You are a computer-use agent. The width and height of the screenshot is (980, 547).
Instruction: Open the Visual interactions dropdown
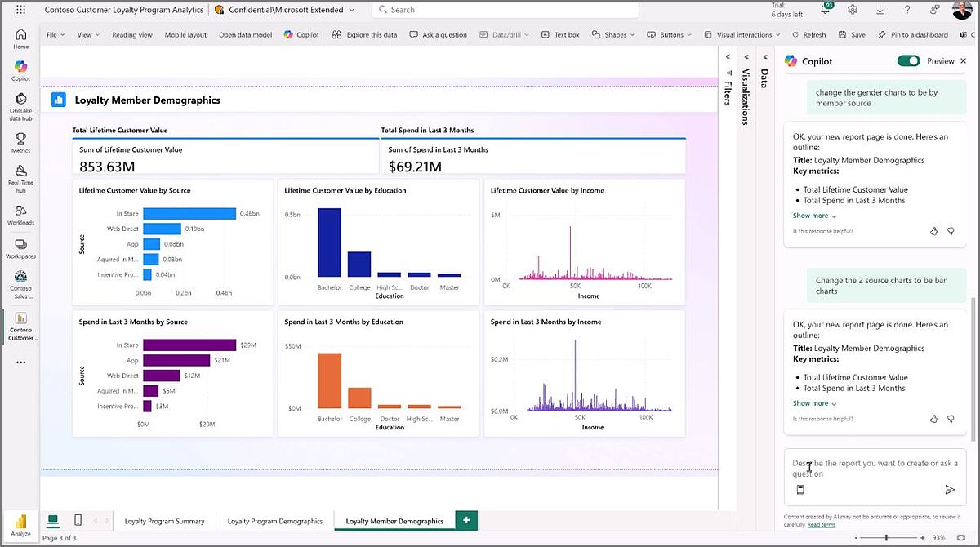tap(742, 35)
